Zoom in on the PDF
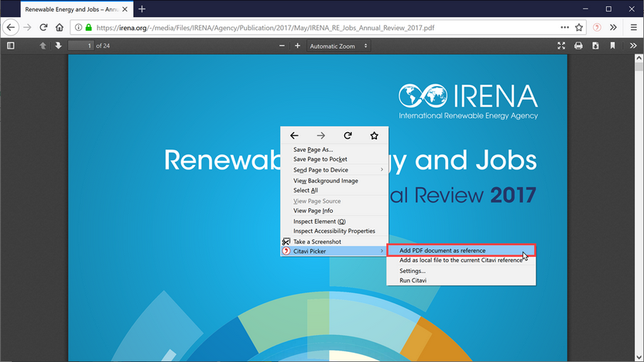Screen dimensions: 644x362 (x=297, y=46)
